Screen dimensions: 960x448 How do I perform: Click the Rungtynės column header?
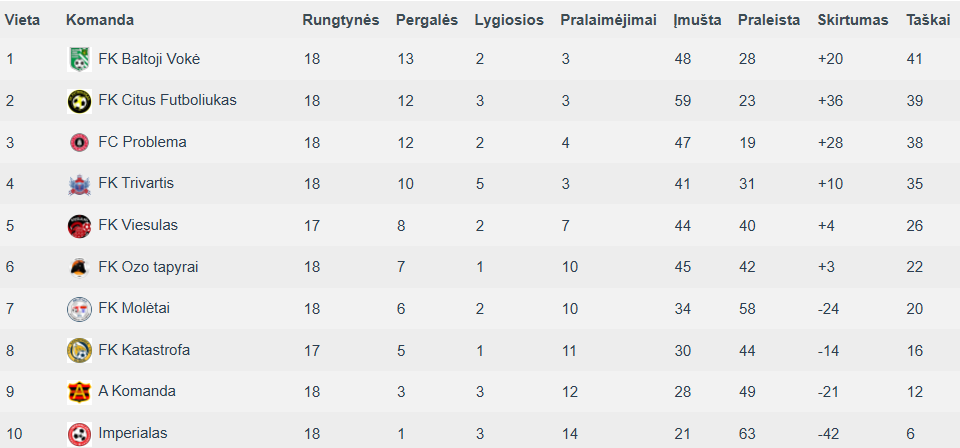coord(341,20)
